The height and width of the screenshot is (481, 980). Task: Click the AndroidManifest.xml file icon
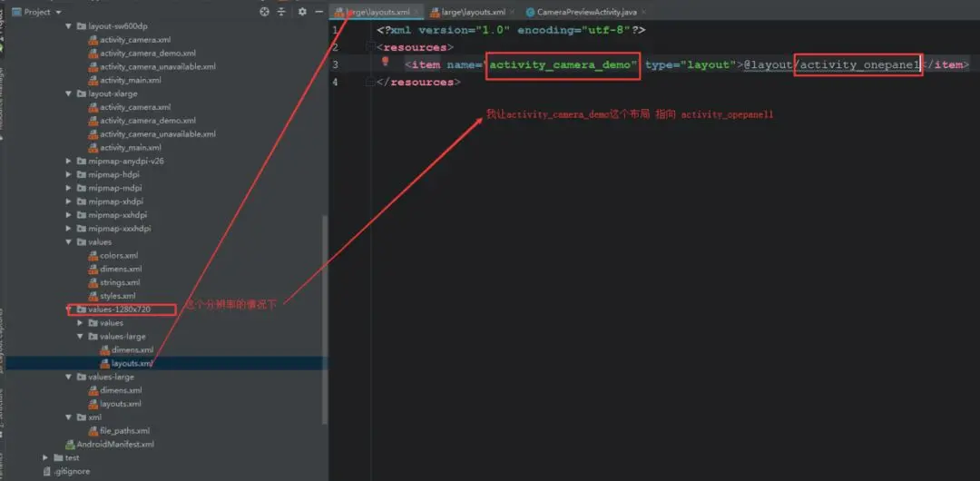(x=71, y=444)
